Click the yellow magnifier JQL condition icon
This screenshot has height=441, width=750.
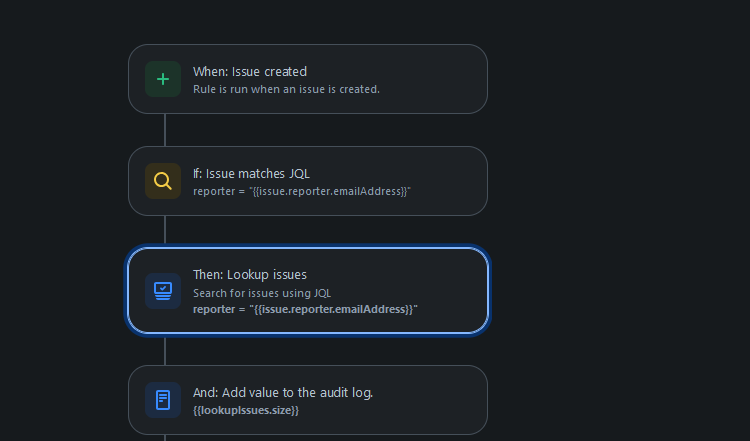pyautogui.click(x=163, y=181)
